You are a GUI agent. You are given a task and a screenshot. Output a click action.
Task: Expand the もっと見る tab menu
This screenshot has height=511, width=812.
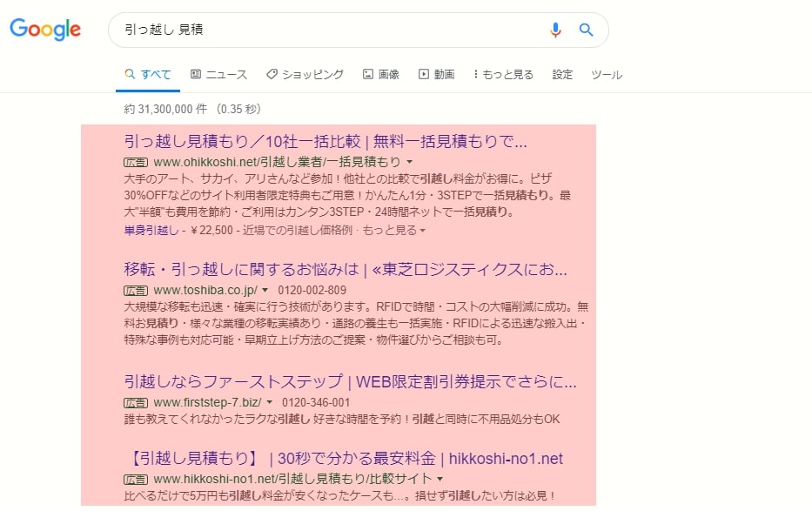(503, 75)
